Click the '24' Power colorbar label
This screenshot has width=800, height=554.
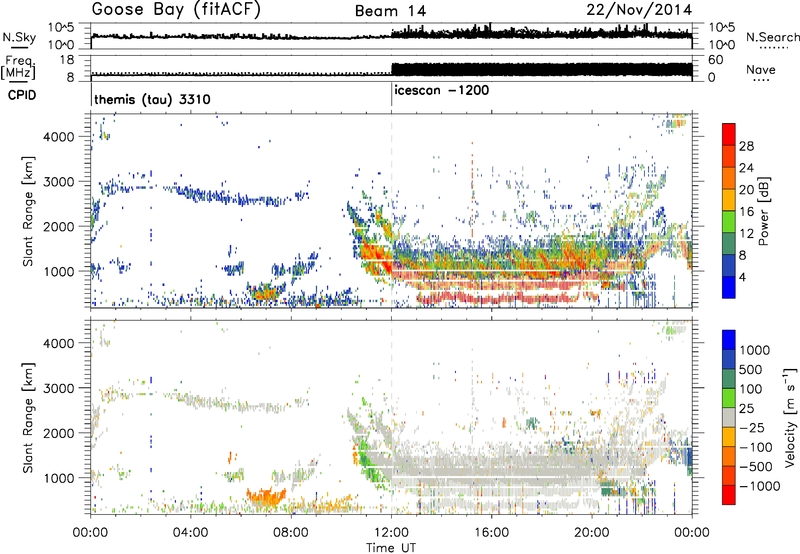click(x=746, y=168)
